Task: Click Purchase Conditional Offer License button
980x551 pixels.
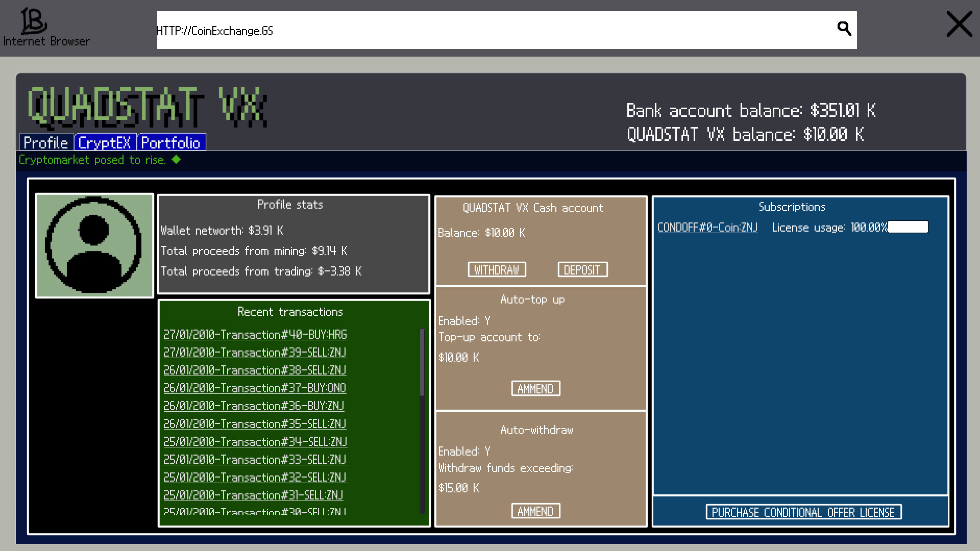Action: point(803,512)
